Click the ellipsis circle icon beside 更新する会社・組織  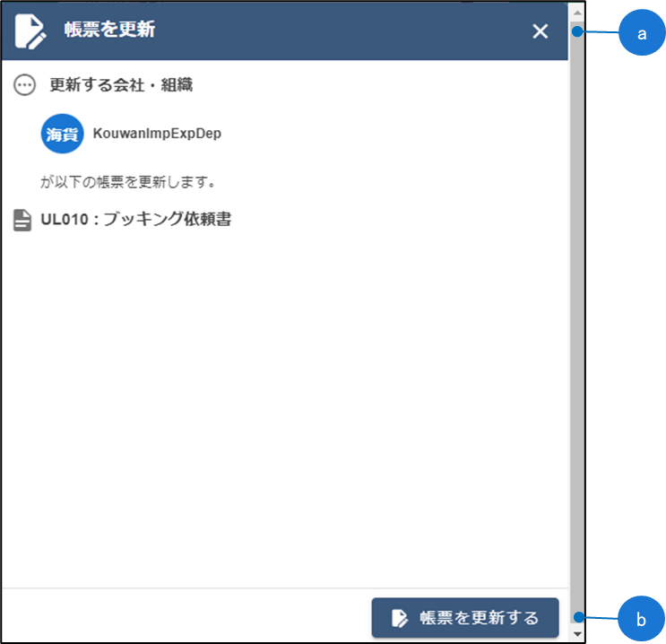point(26,85)
